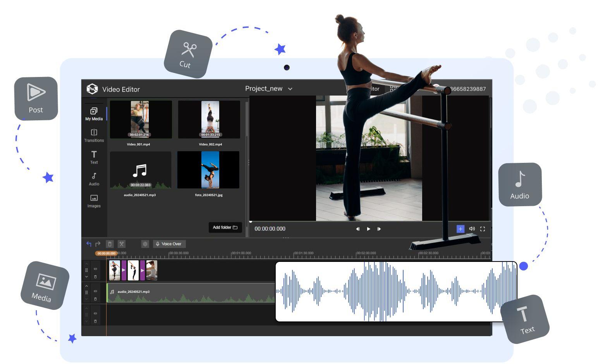Screen dimensions: 598x364
Task: Click ruler mark 00:01:00.000
Action: click(x=241, y=253)
